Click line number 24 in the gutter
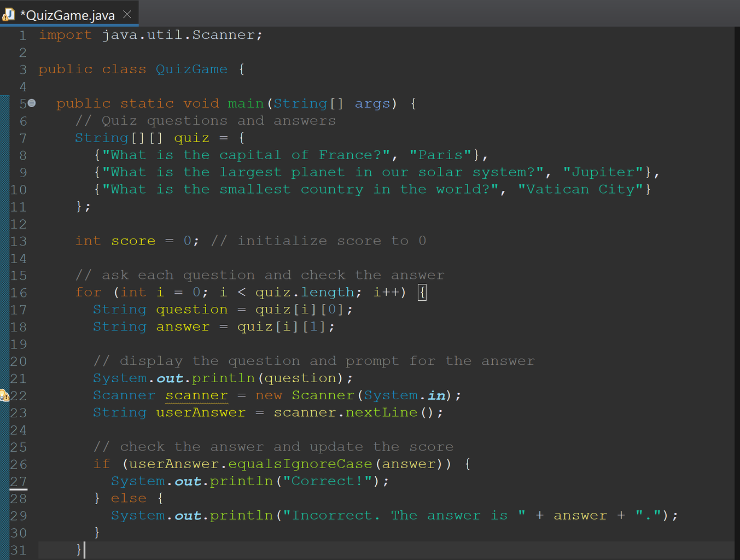Image resolution: width=740 pixels, height=560 pixels. [19, 430]
